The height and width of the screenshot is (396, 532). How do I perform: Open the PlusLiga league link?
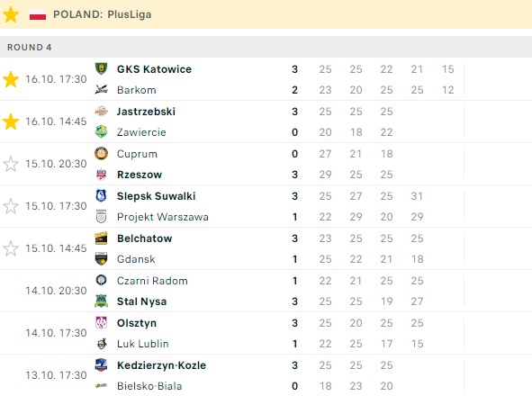pyautogui.click(x=130, y=14)
